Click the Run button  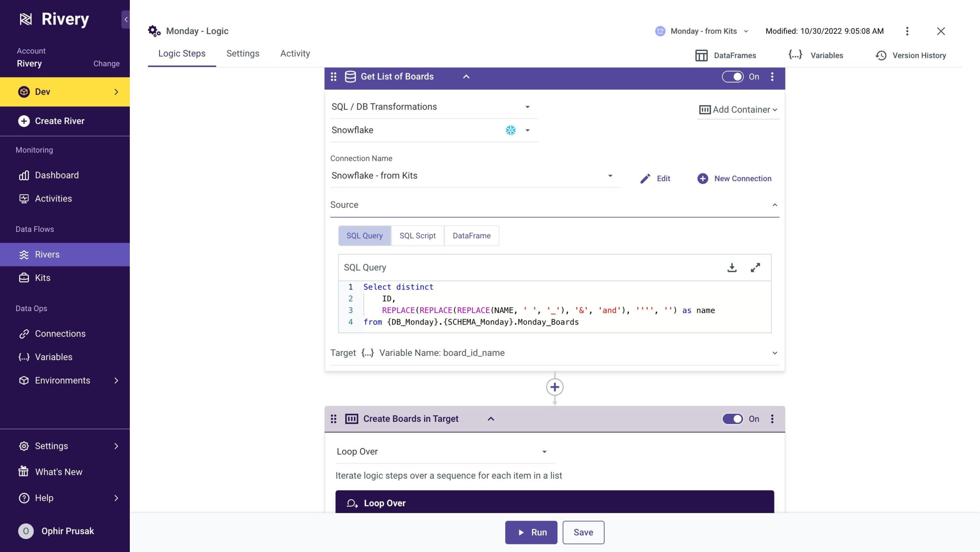click(531, 532)
